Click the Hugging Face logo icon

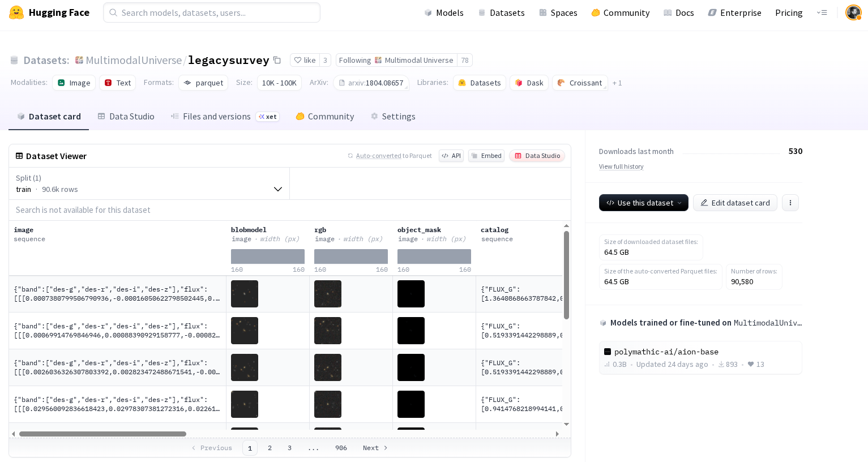click(16, 12)
